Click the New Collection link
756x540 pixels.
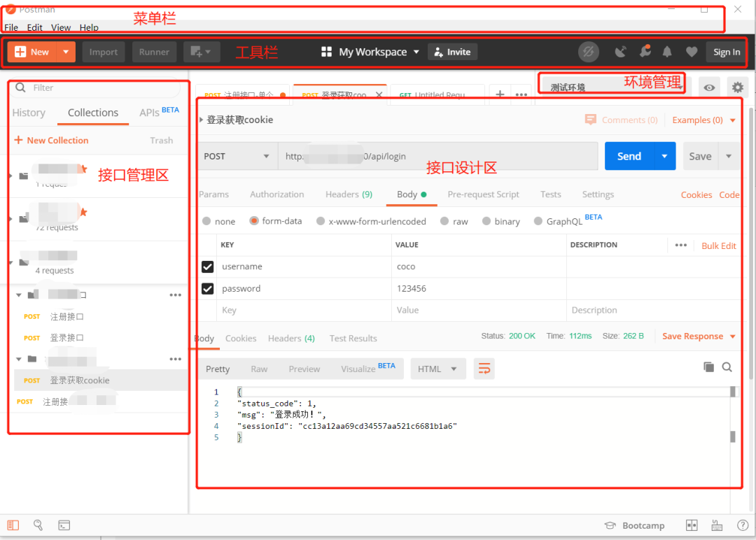(x=52, y=140)
